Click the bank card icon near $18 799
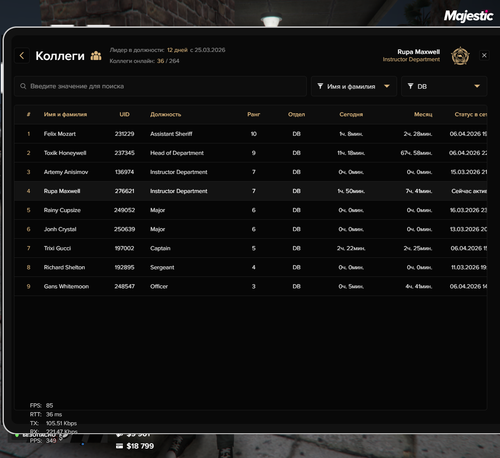This screenshot has height=458, width=500. 119,446
